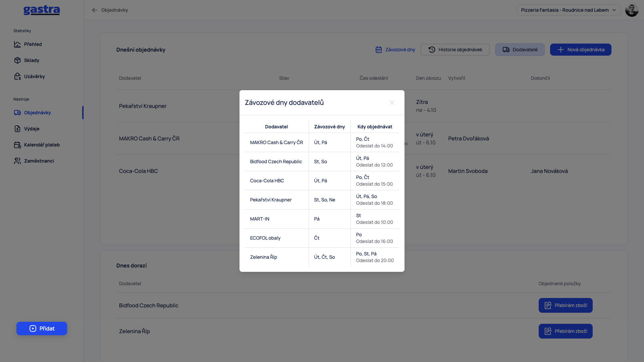Click the back arrow next to Objednávky

coord(95,10)
